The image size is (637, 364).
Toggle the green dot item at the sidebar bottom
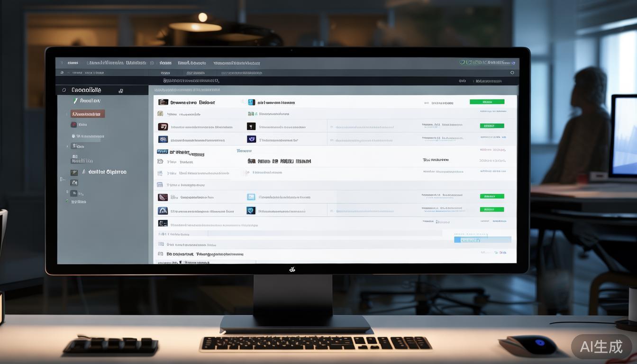point(67,201)
